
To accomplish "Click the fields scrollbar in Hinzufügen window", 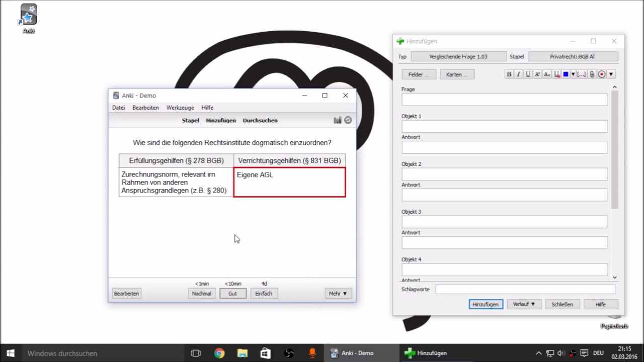I will coord(614,150).
